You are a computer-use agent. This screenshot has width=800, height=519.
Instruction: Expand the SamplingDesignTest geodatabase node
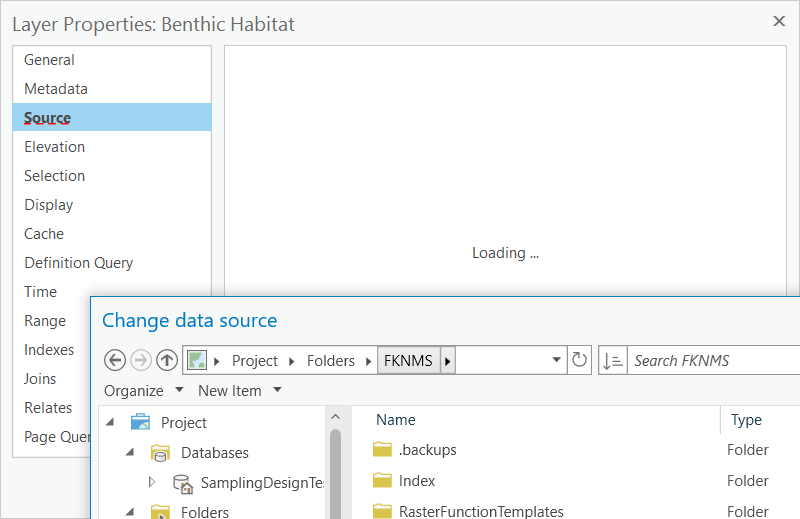pos(152,482)
